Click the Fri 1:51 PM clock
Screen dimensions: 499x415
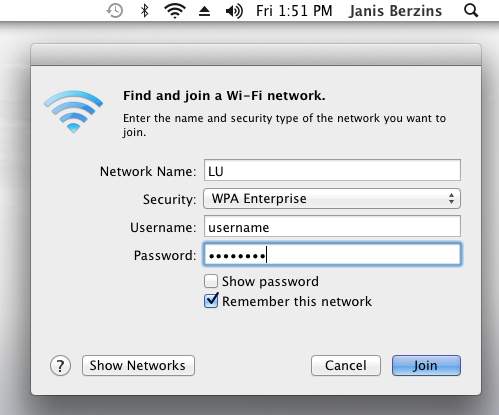[294, 11]
